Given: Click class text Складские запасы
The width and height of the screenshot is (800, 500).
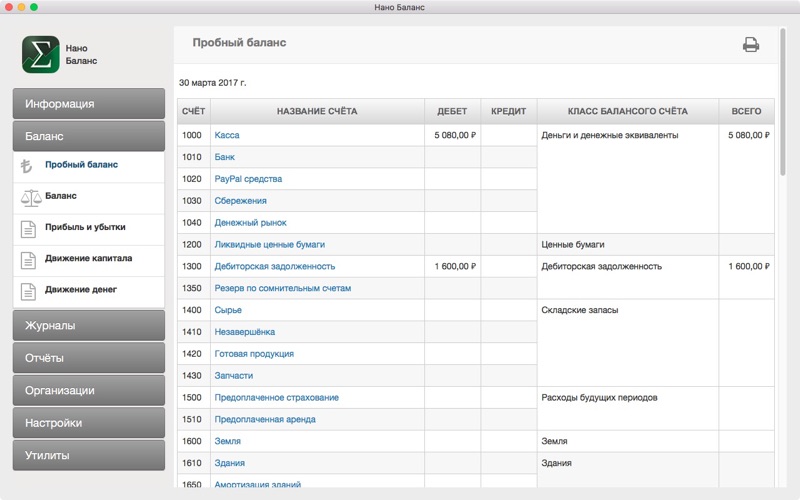Looking at the screenshot, I should point(580,310).
